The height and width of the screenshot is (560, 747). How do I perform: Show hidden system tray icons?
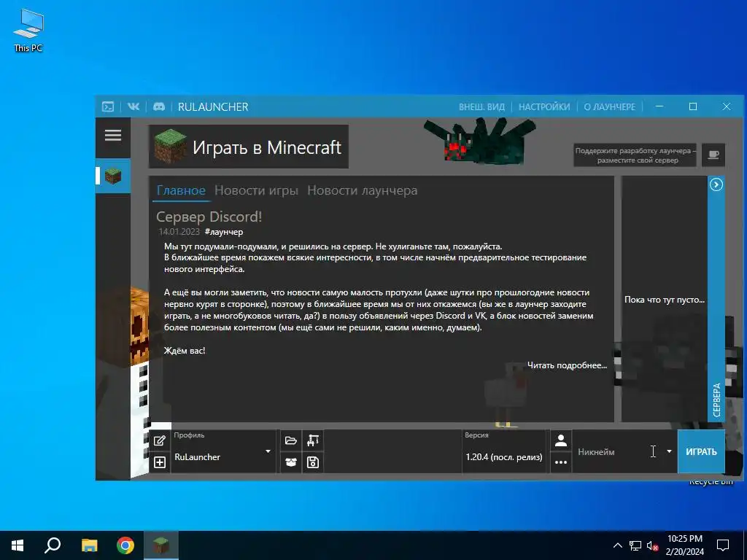pyautogui.click(x=617, y=545)
